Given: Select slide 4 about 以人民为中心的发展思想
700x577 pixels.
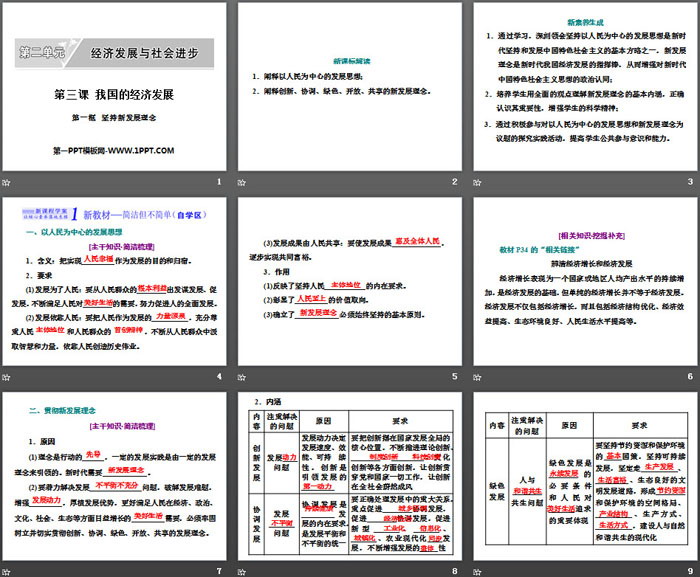Looking at the screenshot, I should click(114, 281).
